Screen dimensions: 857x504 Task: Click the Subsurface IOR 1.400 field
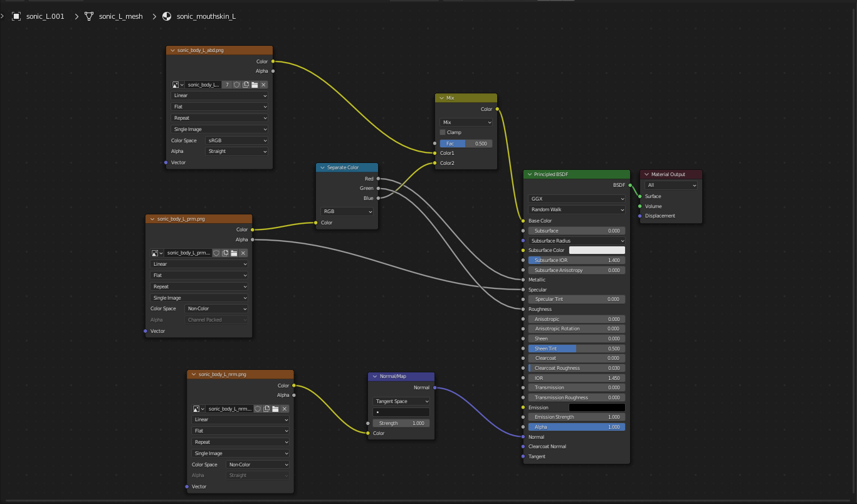pyautogui.click(x=577, y=260)
